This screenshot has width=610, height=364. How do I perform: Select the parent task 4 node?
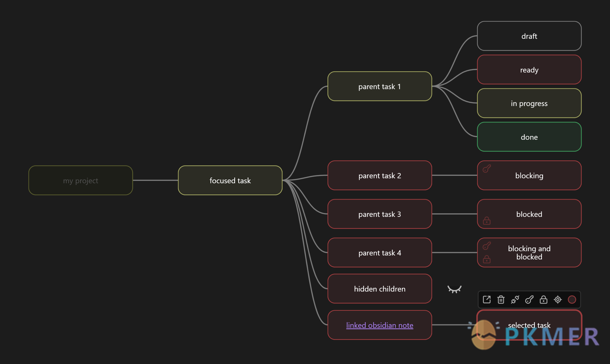[x=380, y=252]
